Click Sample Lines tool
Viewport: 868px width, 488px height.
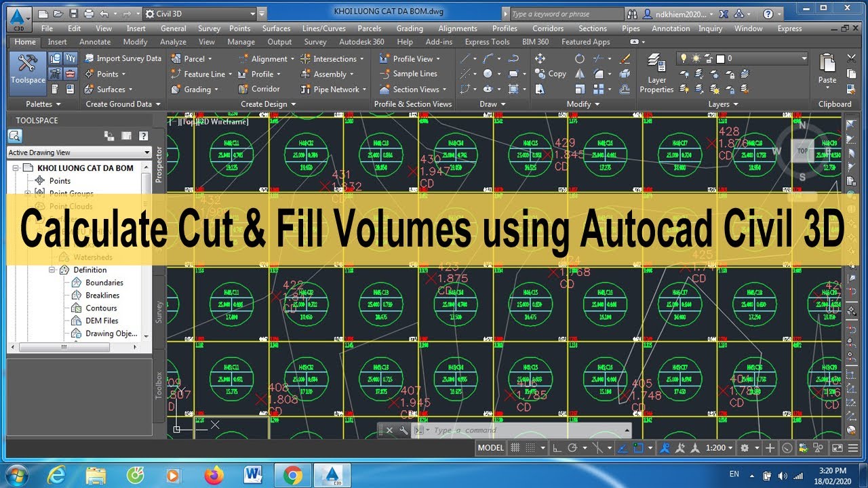(408, 74)
